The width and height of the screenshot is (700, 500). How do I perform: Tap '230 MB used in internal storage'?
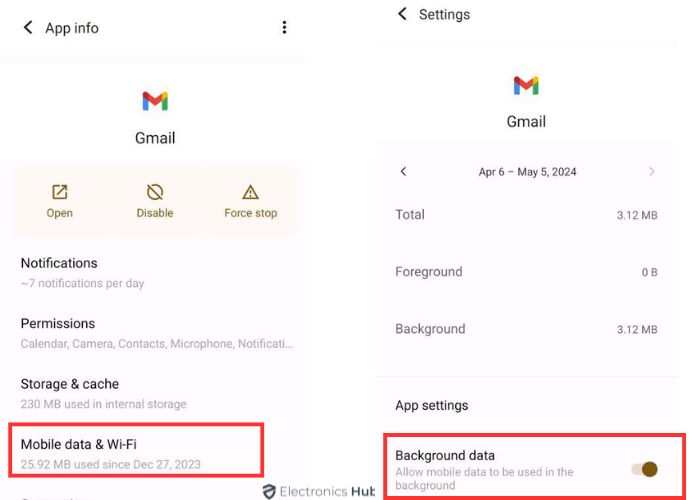pyautogui.click(x=104, y=404)
